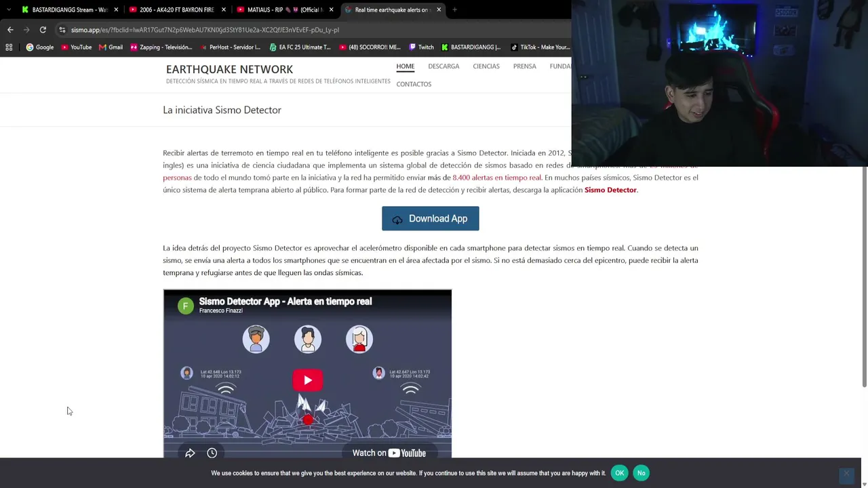Screen dimensions: 868x488
Task: Open Francesco Finazzi channel avatar
Action: (185, 306)
